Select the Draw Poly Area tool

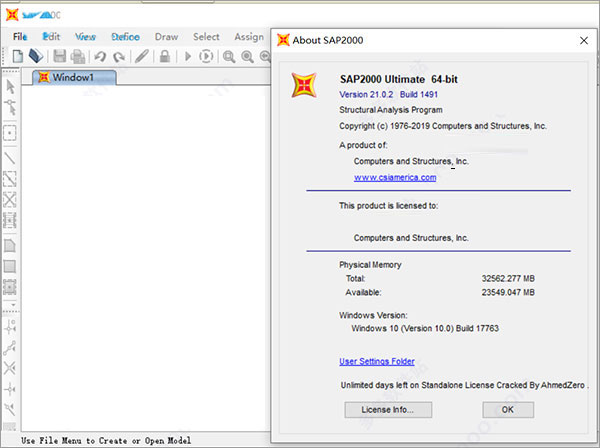tap(10, 246)
